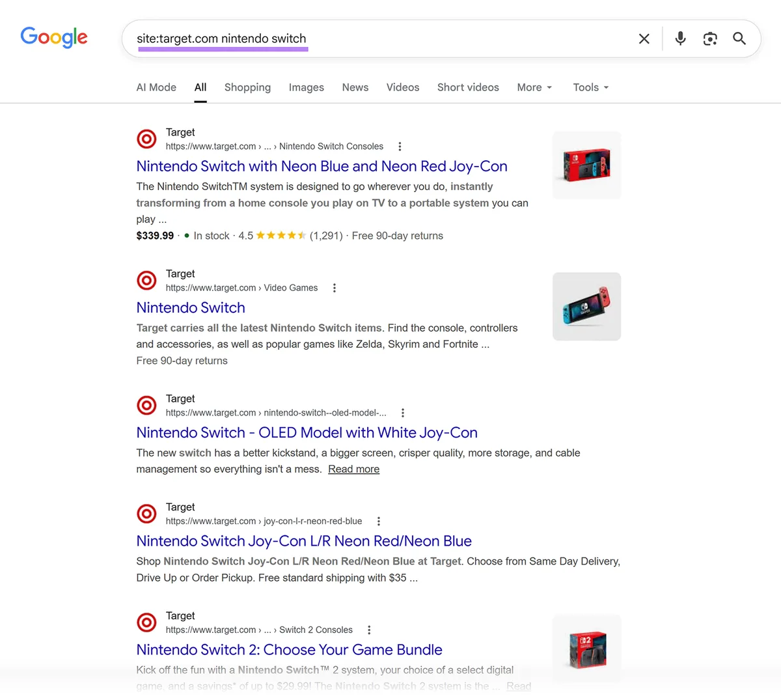
Task: Click Switch 2 box thumbnail
Action: (x=587, y=649)
